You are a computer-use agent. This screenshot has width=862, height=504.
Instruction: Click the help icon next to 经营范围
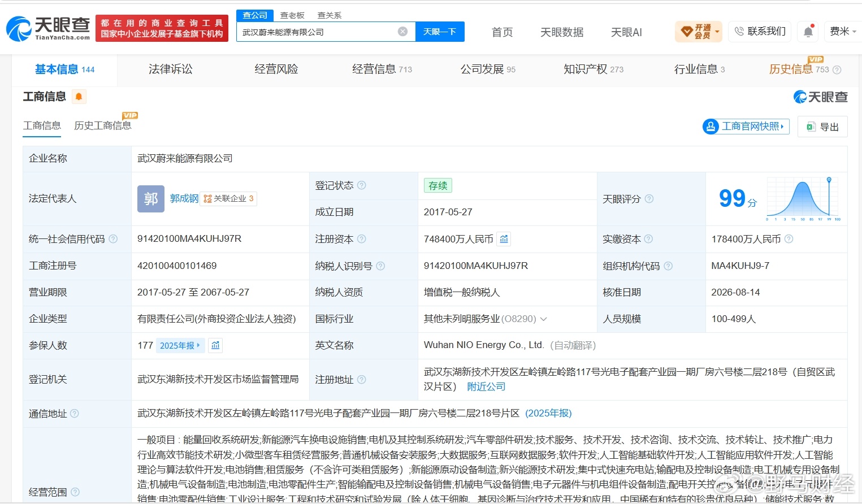point(75,492)
